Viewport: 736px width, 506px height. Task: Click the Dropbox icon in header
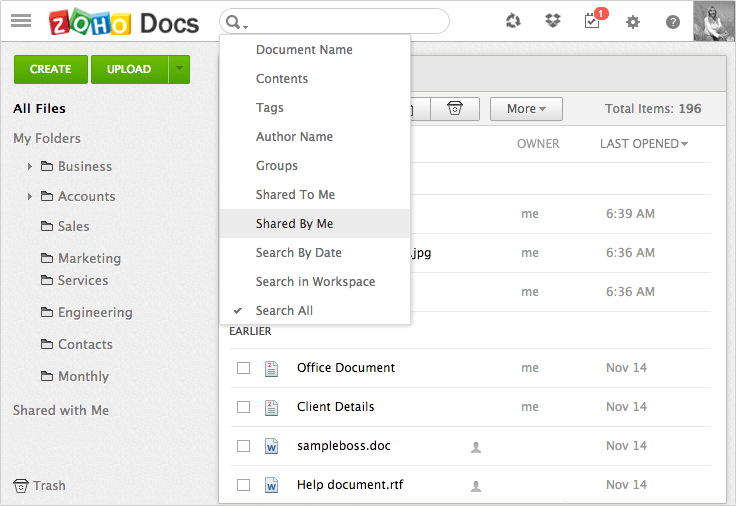pyautogui.click(x=553, y=21)
